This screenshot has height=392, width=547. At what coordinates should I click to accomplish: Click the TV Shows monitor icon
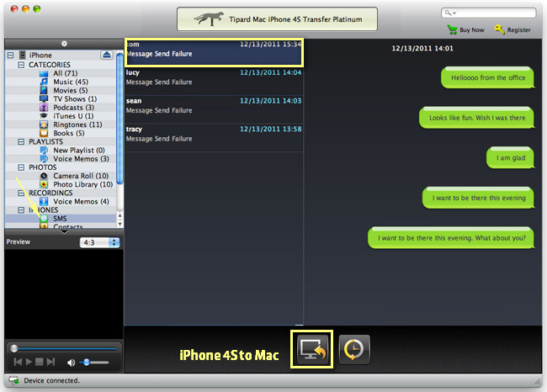(44, 99)
